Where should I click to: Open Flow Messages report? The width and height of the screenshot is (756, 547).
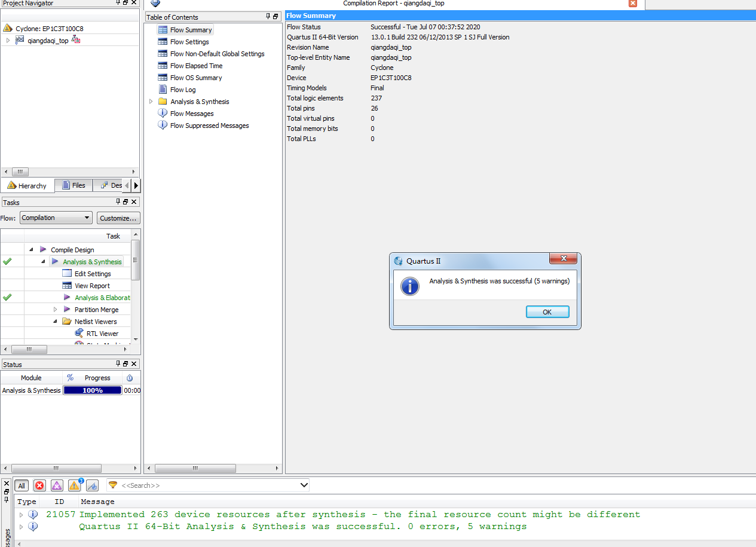click(x=191, y=114)
